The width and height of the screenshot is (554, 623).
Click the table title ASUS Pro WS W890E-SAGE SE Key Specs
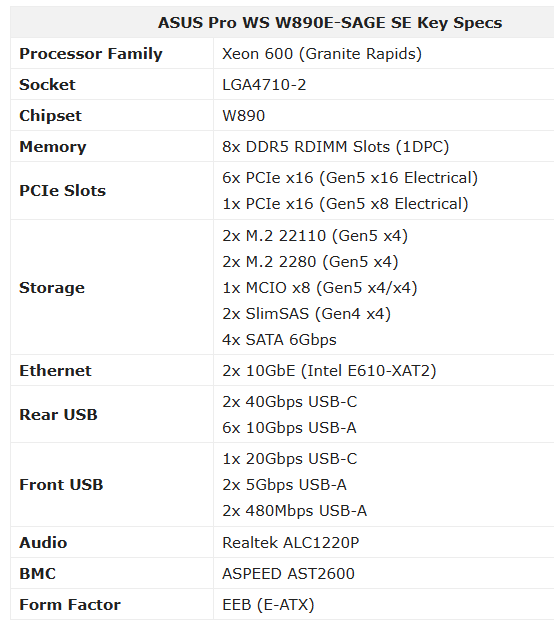[330, 23]
